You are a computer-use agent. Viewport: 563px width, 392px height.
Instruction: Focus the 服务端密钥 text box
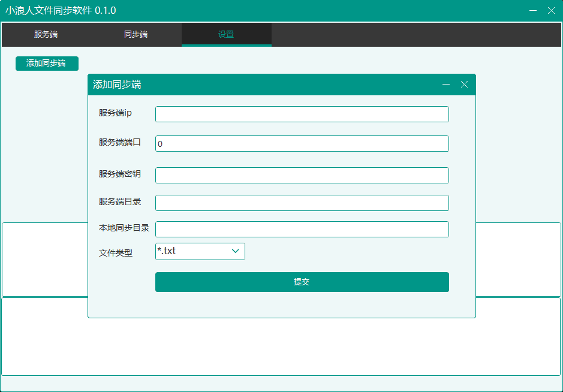pos(302,175)
